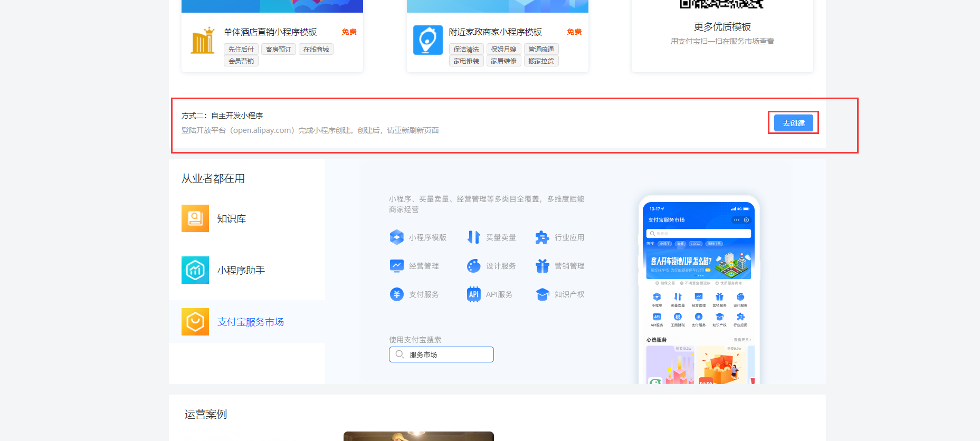This screenshot has width=980, height=441.
Task: Click the 知识产权 graduation cap icon
Action: (x=542, y=294)
